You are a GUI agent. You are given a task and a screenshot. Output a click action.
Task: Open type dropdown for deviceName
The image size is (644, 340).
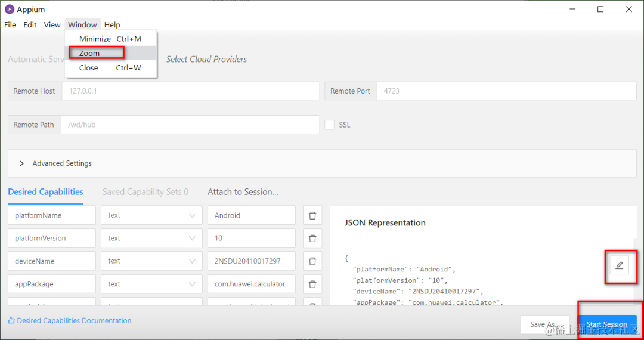(151, 261)
